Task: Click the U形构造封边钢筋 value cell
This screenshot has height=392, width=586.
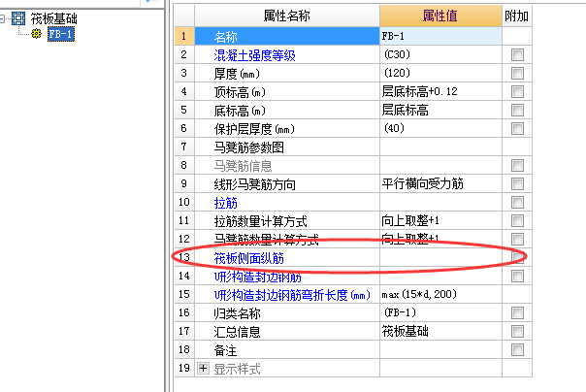Action: click(x=440, y=276)
